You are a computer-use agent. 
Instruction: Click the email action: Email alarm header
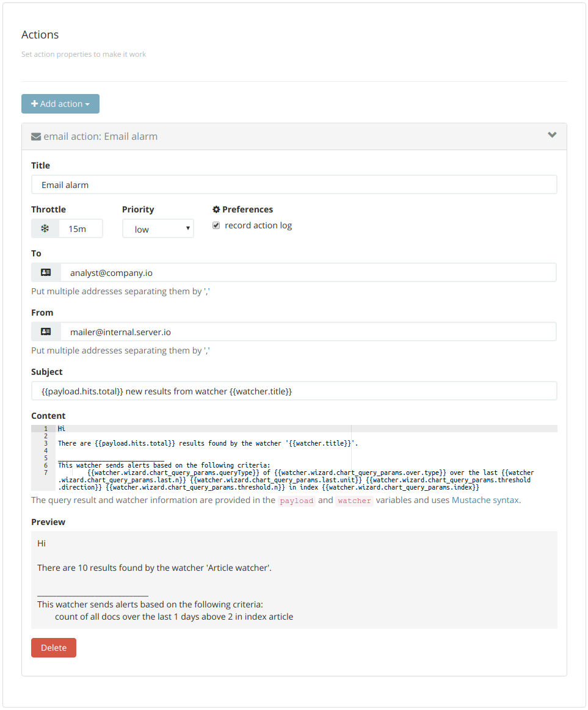(101, 137)
